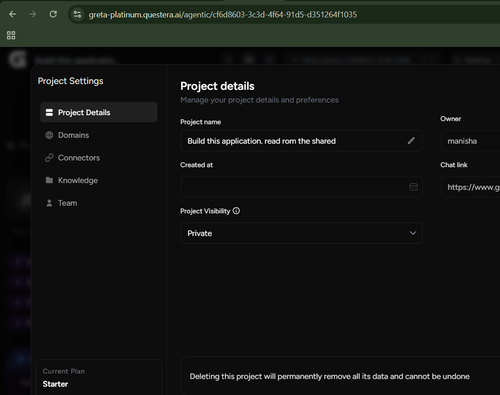Click the 'Current Plan' label

click(x=64, y=371)
